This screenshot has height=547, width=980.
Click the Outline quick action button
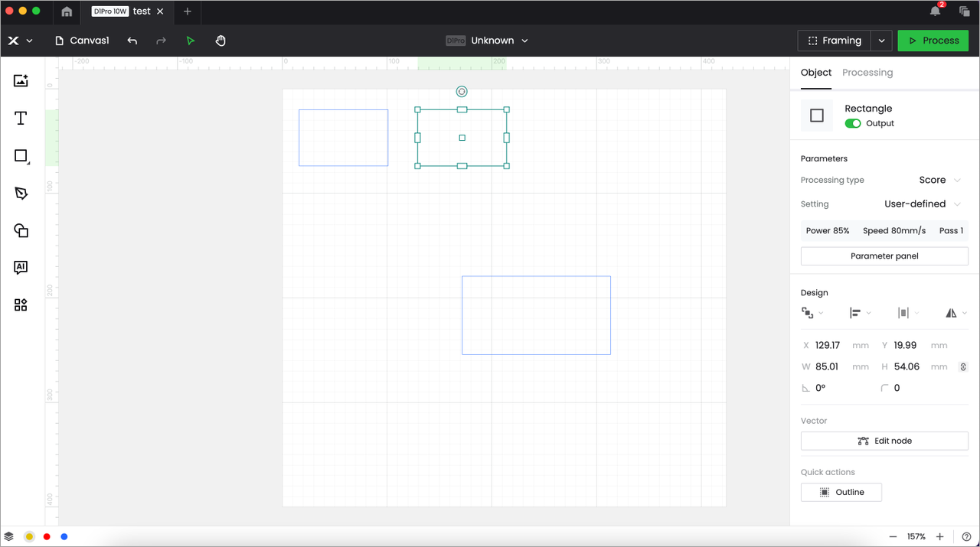point(841,492)
